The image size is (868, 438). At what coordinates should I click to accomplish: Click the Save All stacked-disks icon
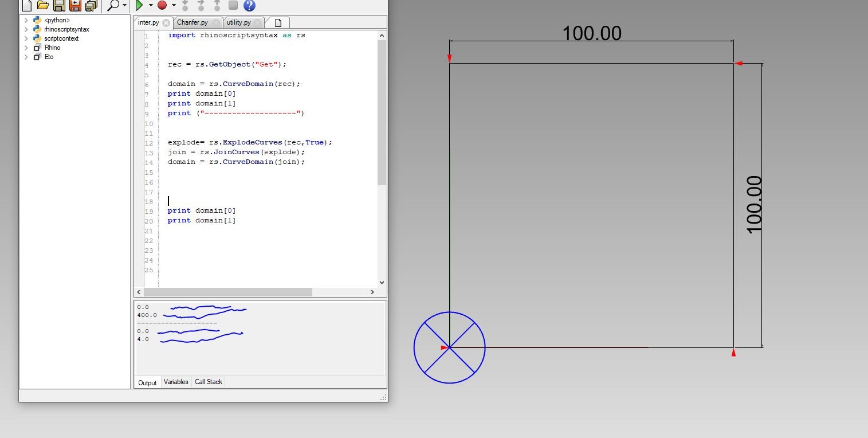click(x=91, y=5)
